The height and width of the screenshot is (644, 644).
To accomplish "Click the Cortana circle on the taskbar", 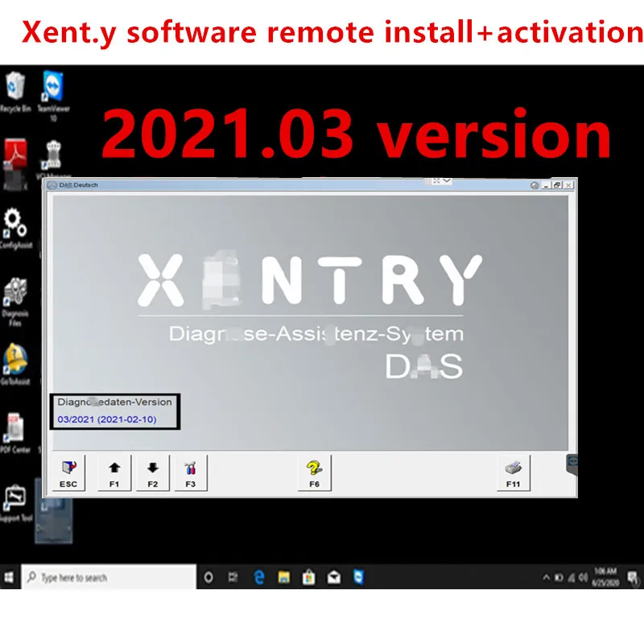I will (x=208, y=577).
